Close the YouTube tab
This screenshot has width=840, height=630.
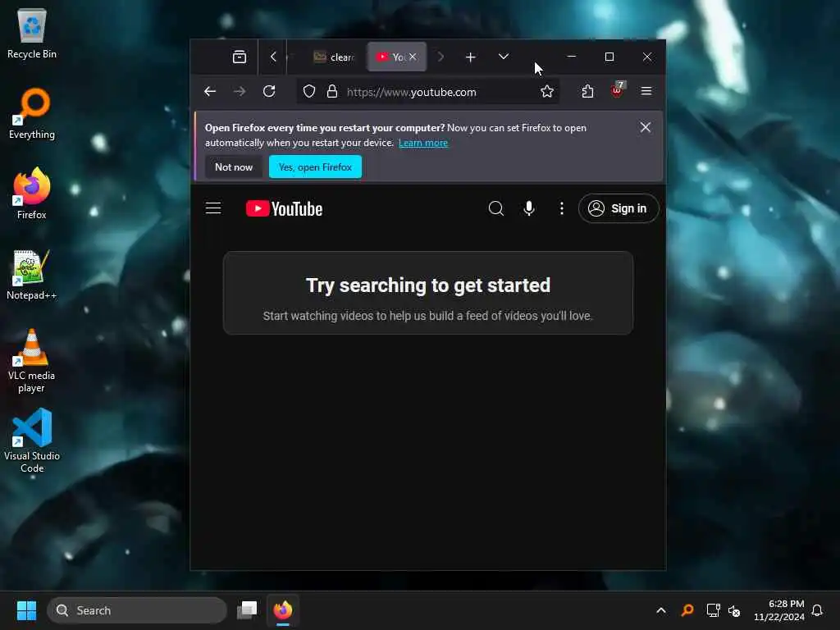pos(413,57)
